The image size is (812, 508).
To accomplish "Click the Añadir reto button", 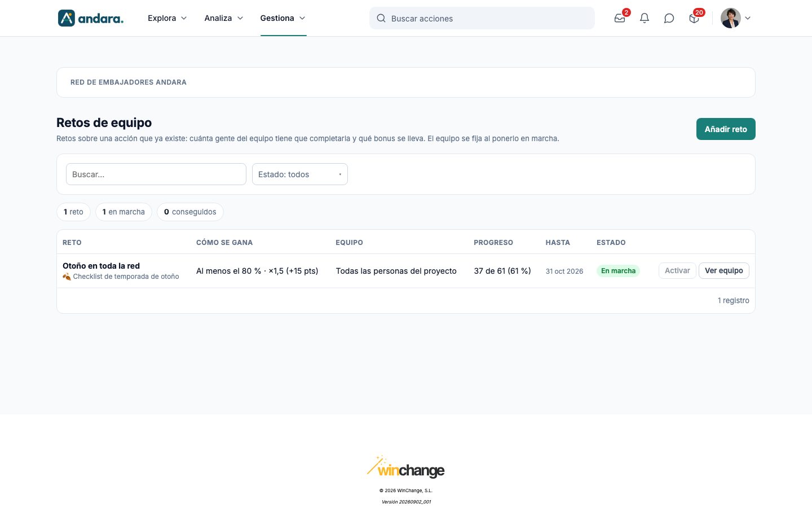I will pyautogui.click(x=726, y=129).
